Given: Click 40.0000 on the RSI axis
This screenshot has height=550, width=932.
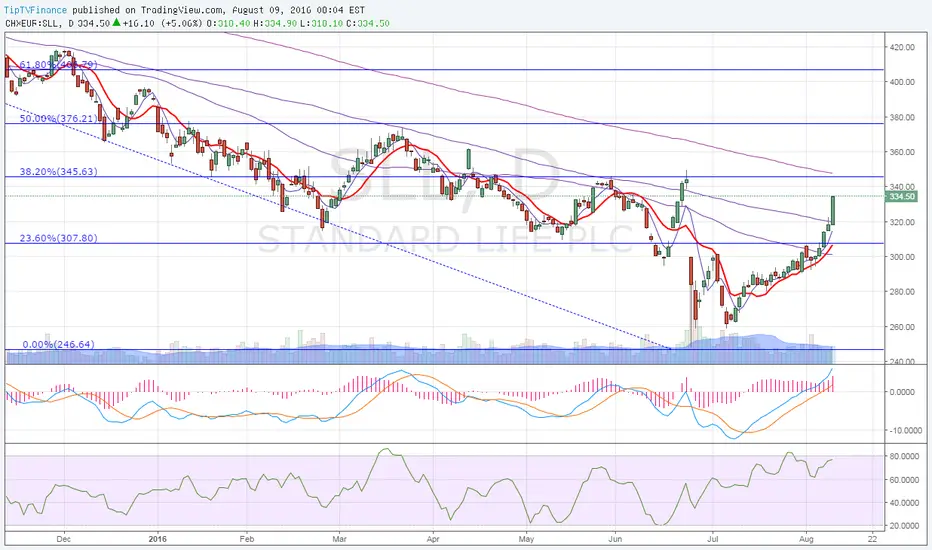Looking at the screenshot, I should coord(904,502).
